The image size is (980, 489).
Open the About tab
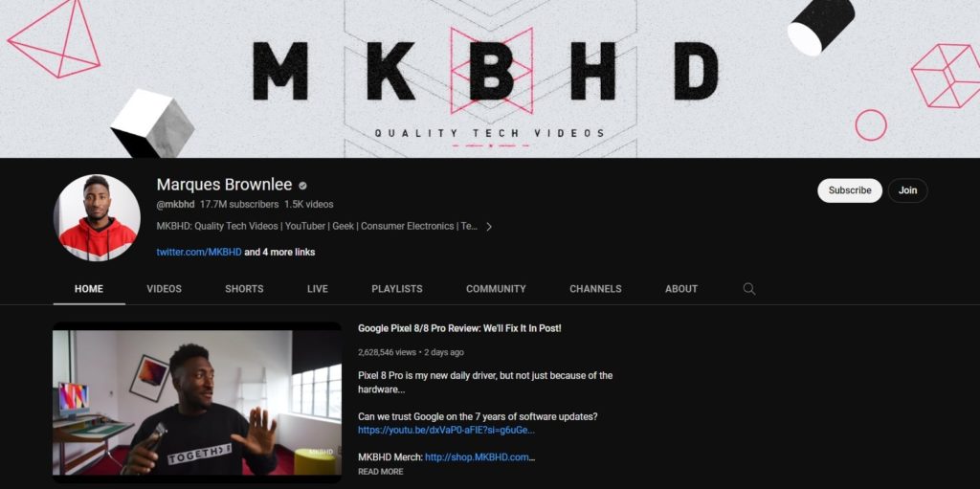click(x=681, y=289)
